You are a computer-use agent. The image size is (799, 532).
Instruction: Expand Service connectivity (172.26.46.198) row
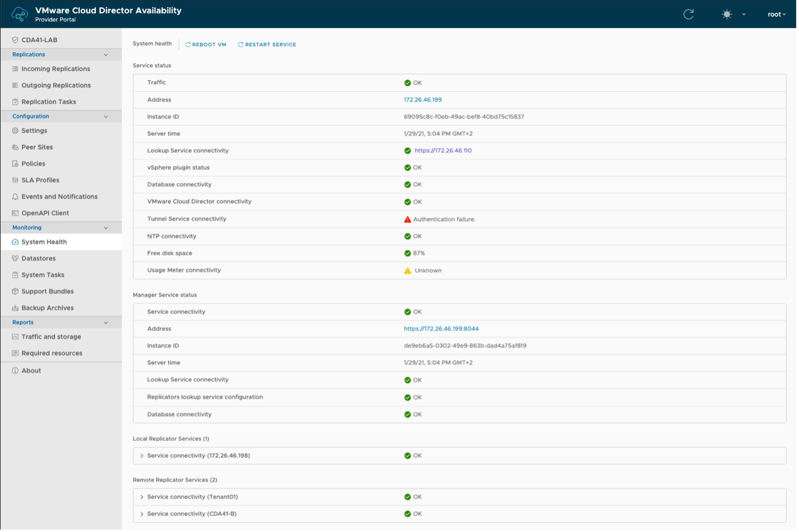[x=142, y=456]
